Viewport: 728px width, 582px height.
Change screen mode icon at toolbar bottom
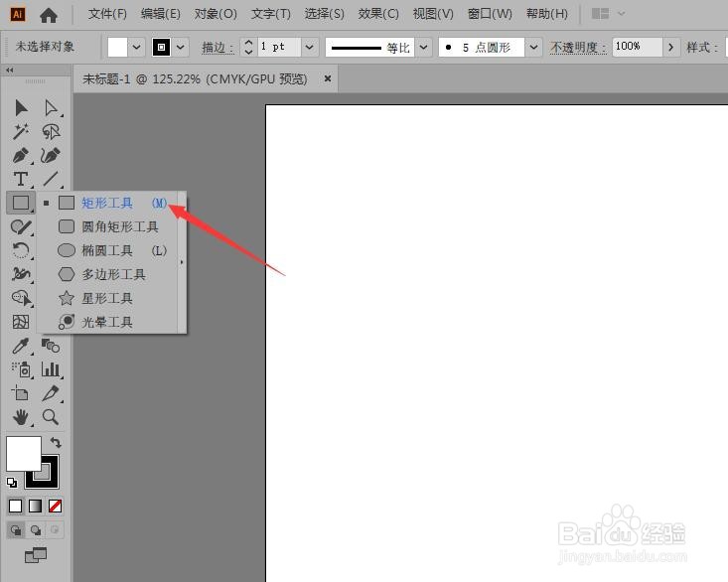36,555
